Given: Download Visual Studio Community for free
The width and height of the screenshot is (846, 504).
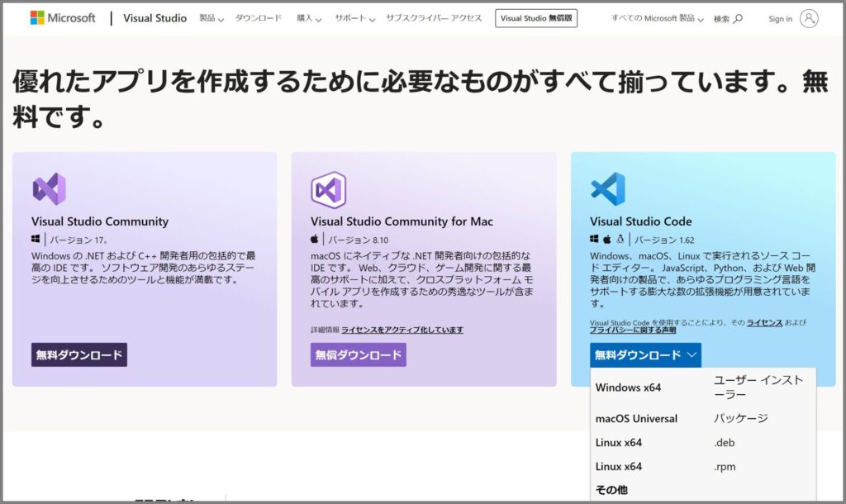Looking at the screenshot, I should click(x=79, y=354).
